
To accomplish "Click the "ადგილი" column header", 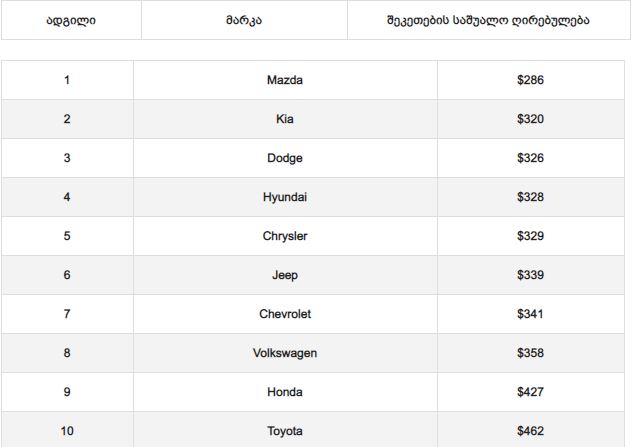I will click(71, 20).
